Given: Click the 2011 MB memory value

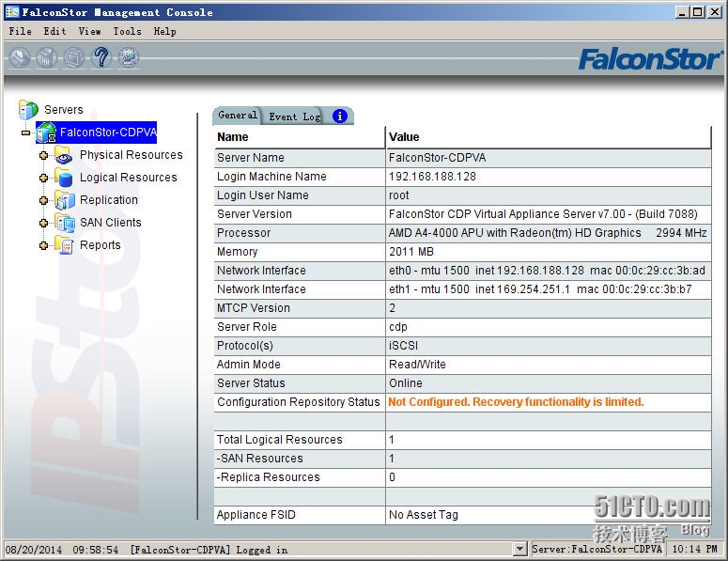Looking at the screenshot, I should (x=411, y=252).
